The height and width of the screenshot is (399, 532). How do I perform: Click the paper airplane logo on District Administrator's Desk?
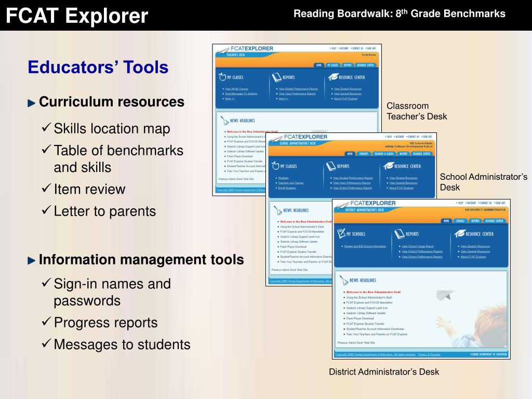(343, 205)
